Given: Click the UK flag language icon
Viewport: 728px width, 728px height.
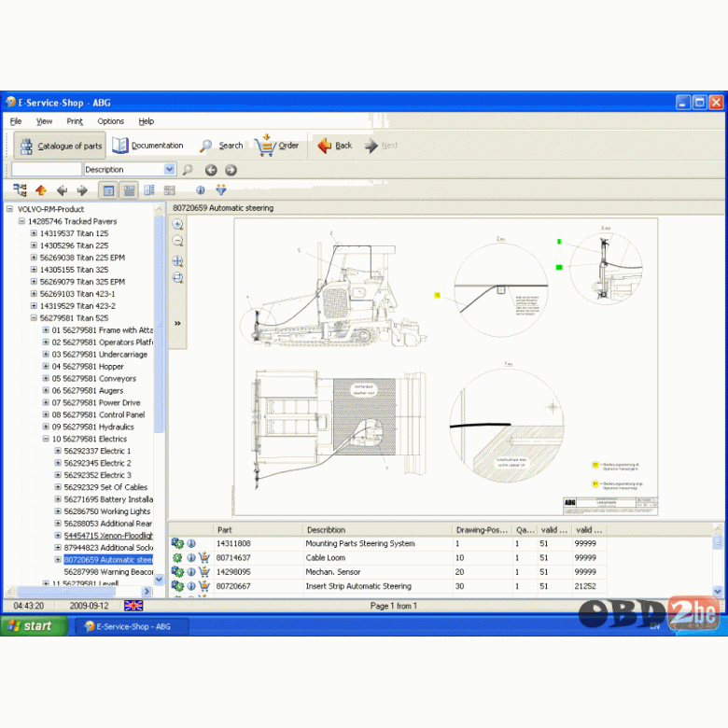Looking at the screenshot, I should [133, 606].
